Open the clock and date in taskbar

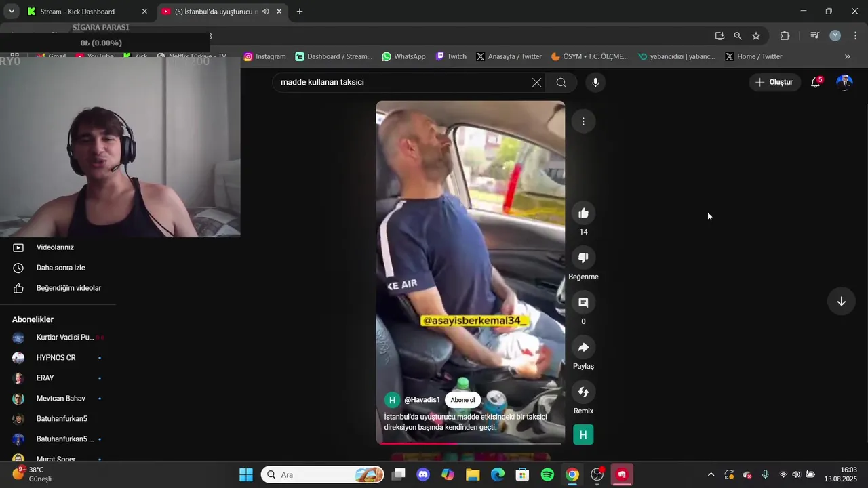point(841,474)
